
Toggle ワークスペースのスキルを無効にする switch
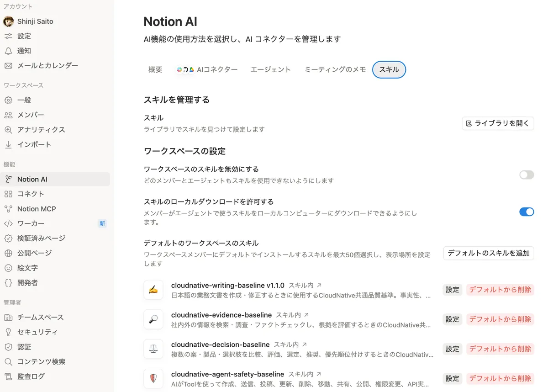527,175
